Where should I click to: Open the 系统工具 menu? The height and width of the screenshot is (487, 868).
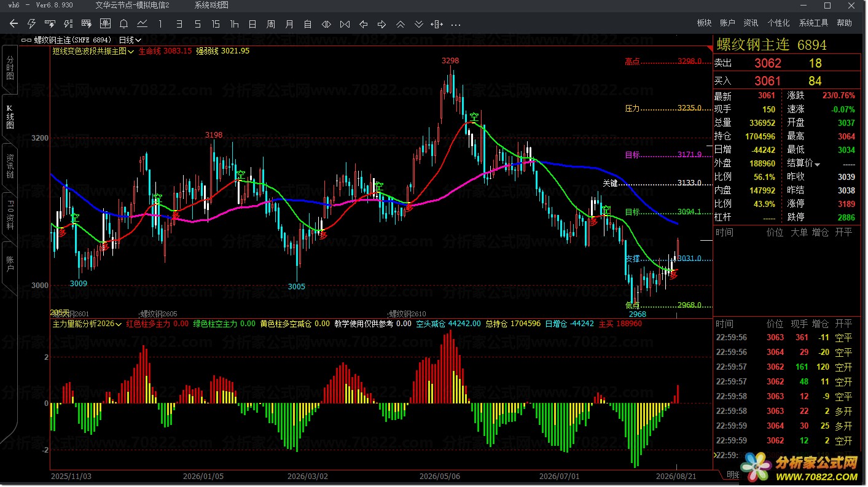pyautogui.click(x=813, y=23)
